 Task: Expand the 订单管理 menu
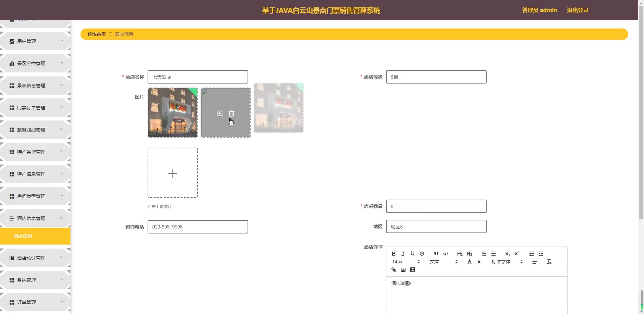click(35, 302)
